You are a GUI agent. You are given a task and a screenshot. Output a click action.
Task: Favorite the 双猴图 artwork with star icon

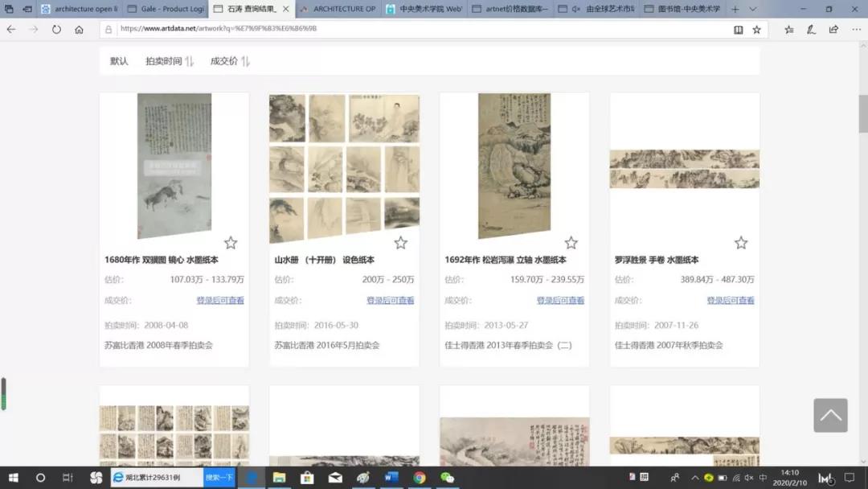click(x=231, y=243)
